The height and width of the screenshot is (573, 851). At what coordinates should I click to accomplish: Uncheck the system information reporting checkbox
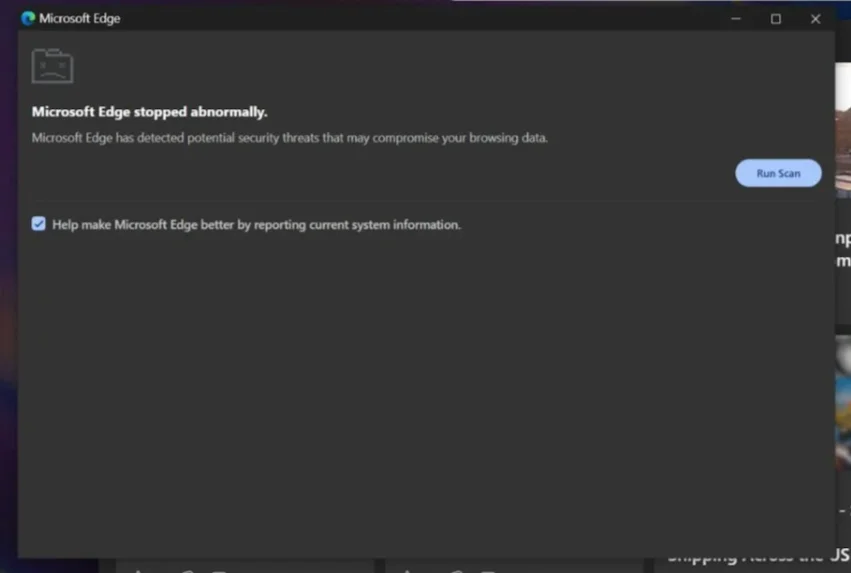[x=39, y=224]
